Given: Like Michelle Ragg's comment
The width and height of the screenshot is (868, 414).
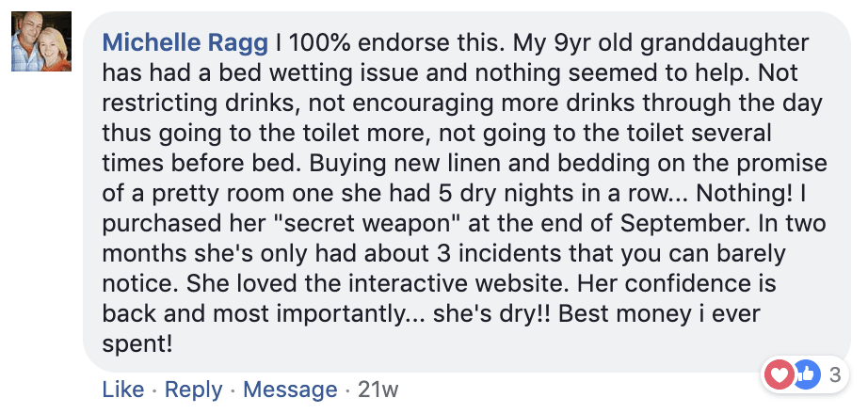Looking at the screenshot, I should tap(122, 390).
